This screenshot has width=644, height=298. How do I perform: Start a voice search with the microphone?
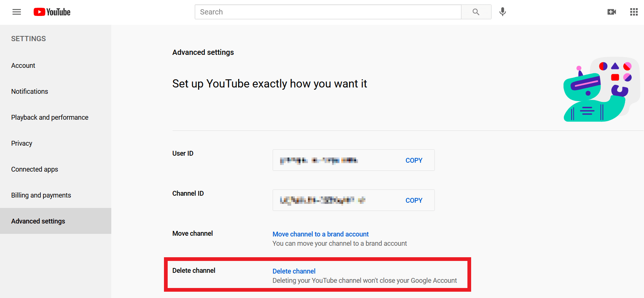pyautogui.click(x=502, y=11)
